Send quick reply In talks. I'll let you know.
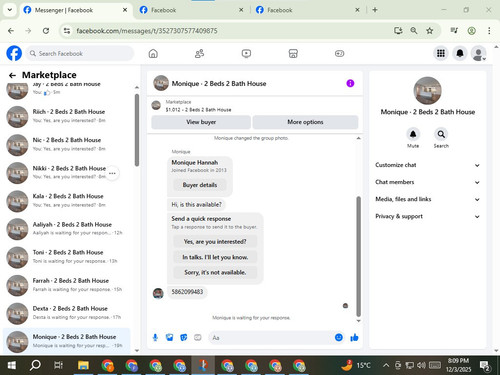This screenshot has width=500, height=375. click(215, 257)
